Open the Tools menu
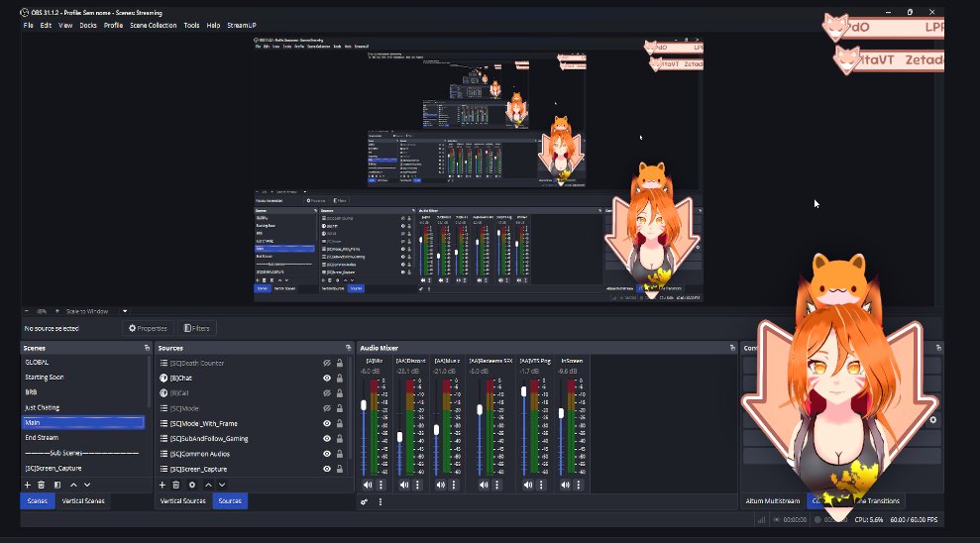This screenshot has width=980, height=543. point(191,26)
